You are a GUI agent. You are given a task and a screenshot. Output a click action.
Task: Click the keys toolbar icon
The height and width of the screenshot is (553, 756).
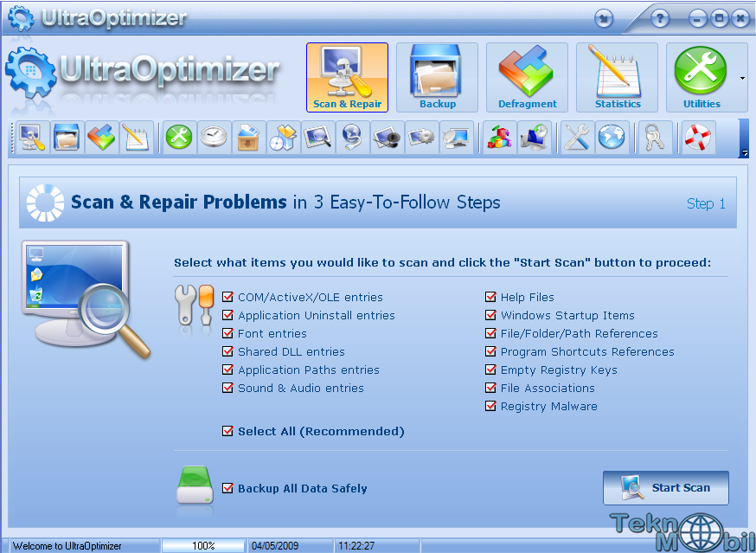(655, 138)
